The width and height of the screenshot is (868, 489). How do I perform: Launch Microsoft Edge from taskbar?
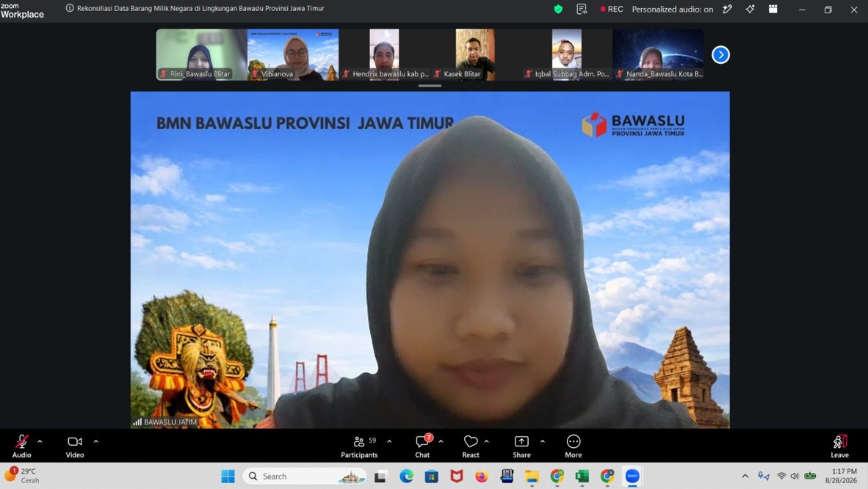(x=406, y=477)
